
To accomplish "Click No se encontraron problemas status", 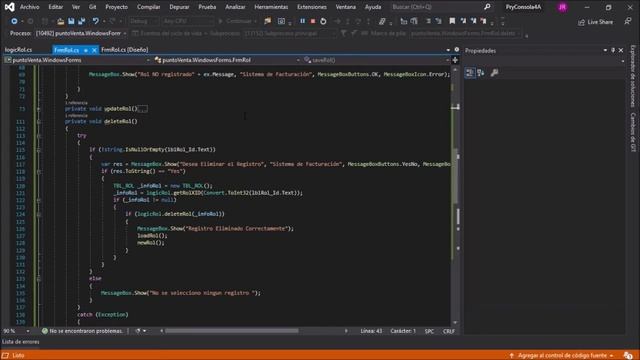I will pos(82,331).
